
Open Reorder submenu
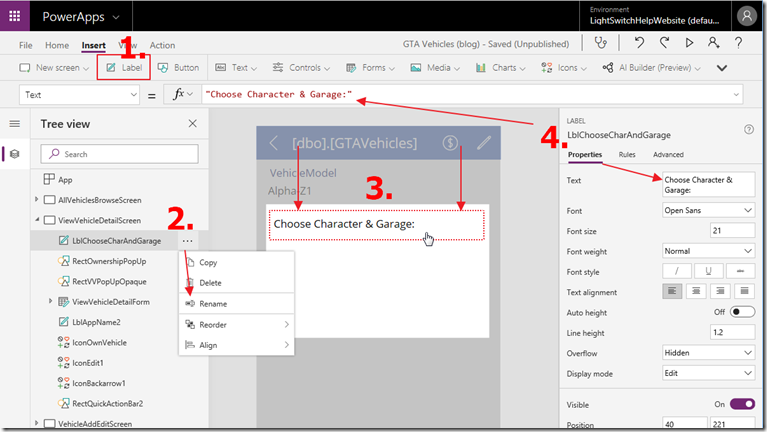point(236,324)
